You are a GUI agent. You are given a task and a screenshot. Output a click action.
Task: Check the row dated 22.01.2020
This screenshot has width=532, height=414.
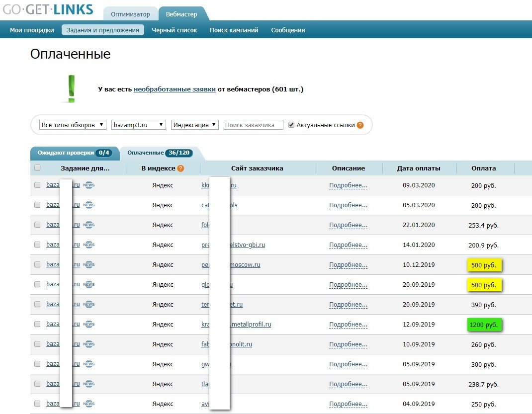tap(37, 225)
